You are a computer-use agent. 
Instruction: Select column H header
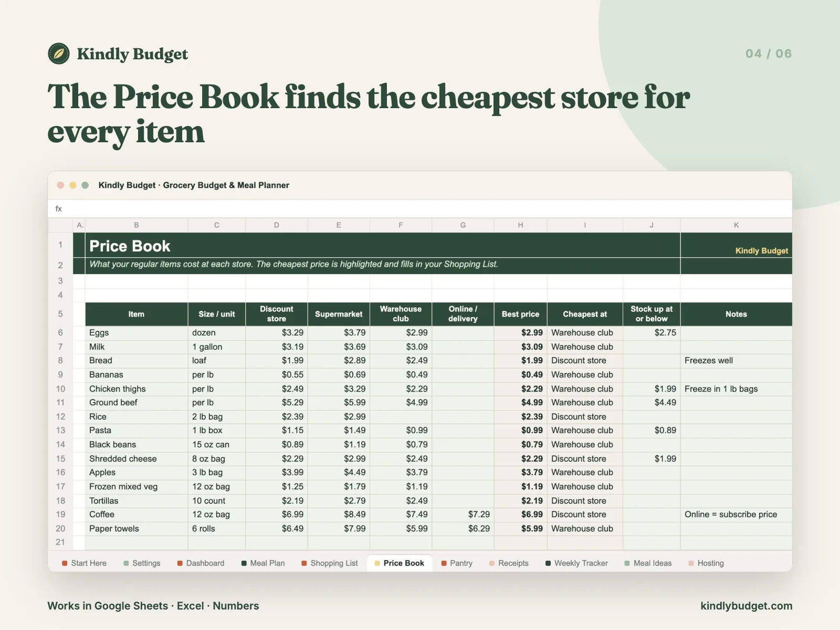[520, 225]
